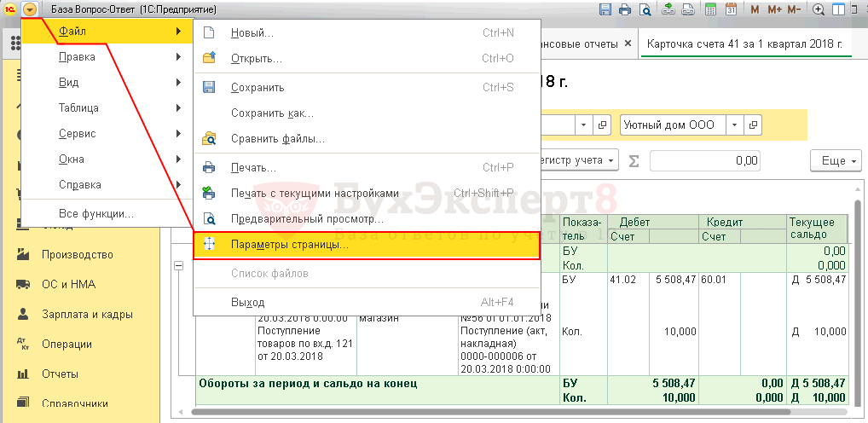Select Параметры страницы... menu entry

367,246
